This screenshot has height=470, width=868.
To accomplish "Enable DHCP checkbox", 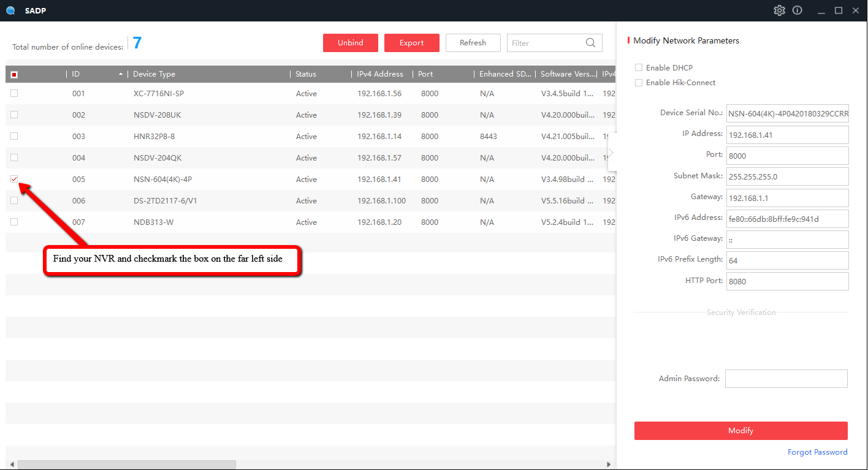I will (x=639, y=67).
